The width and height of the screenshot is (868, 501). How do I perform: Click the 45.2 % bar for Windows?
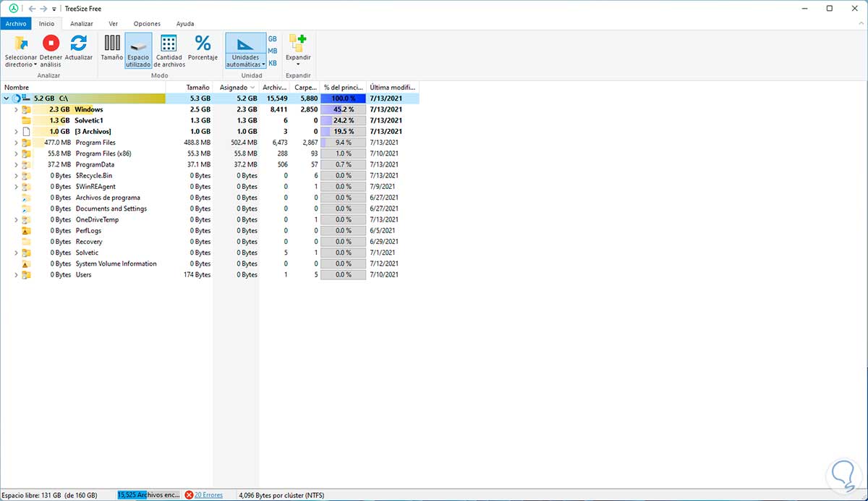pyautogui.click(x=344, y=109)
